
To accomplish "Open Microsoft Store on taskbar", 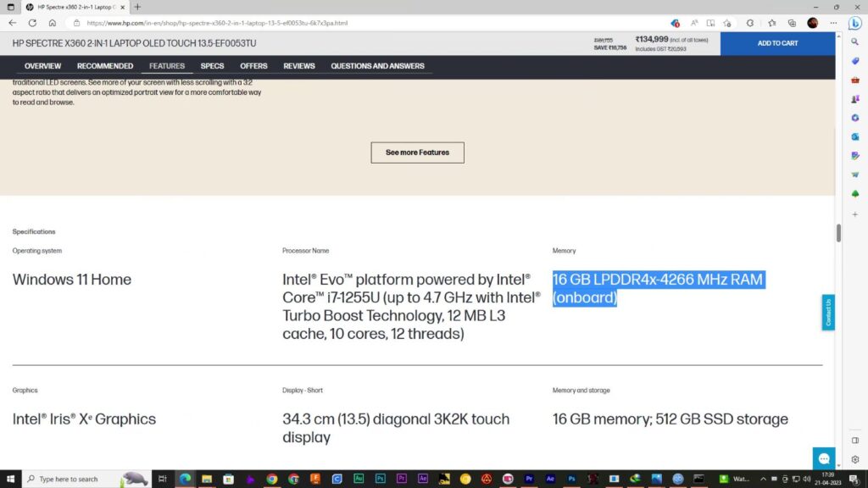I will 228,479.
